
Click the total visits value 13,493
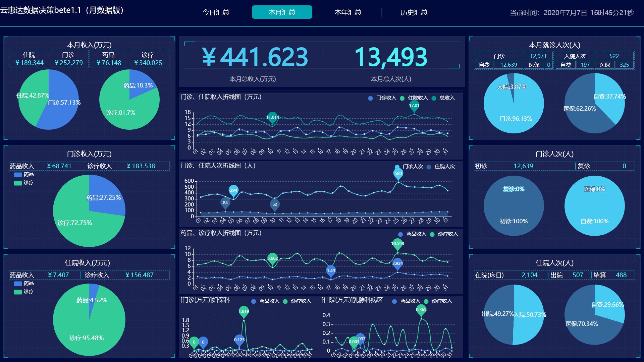click(391, 57)
